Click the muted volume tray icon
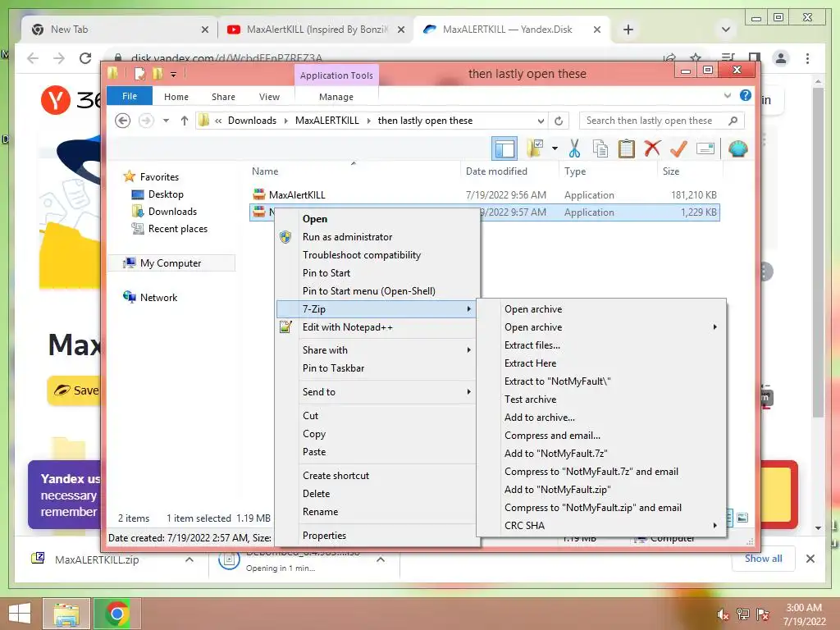The height and width of the screenshot is (630, 840). [723, 614]
